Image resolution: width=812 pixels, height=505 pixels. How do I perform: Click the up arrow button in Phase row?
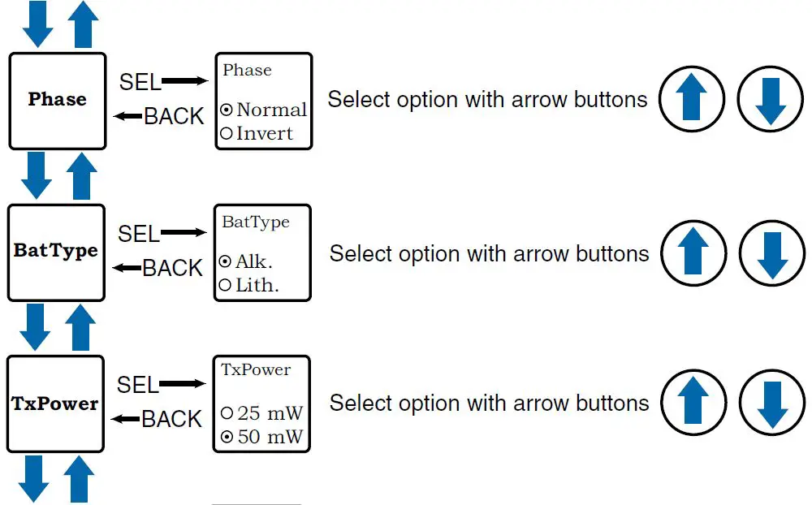pyautogui.click(x=691, y=100)
